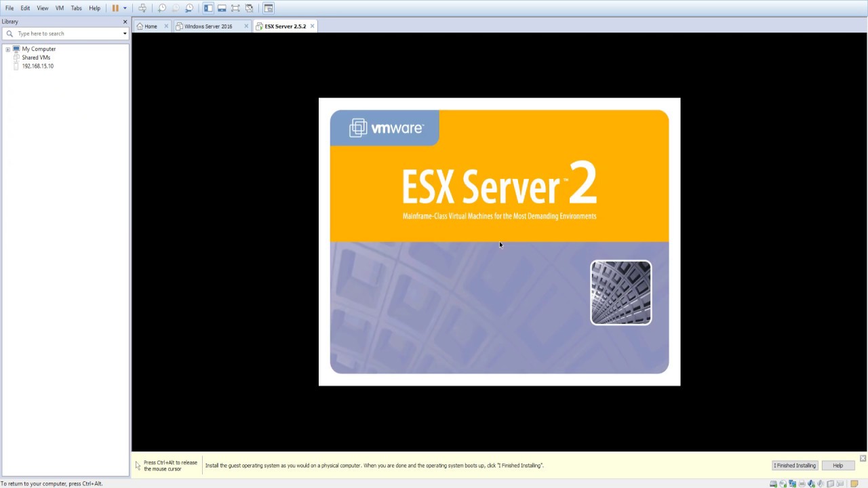Image resolution: width=868 pixels, height=488 pixels.
Task: Select 192.168.15.10 in the Library tree
Action: coord(37,66)
